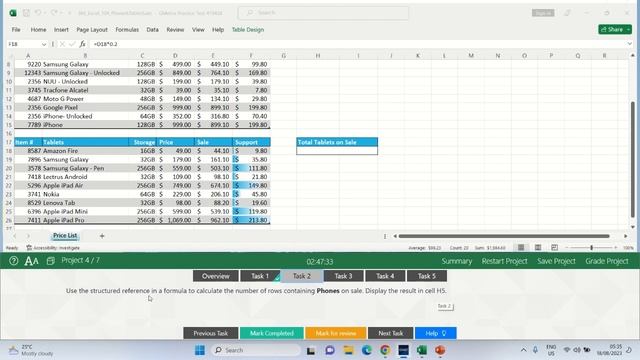Viewport: 640px width, 360px height.
Task: Go to Task 3 tab
Action: click(343, 276)
